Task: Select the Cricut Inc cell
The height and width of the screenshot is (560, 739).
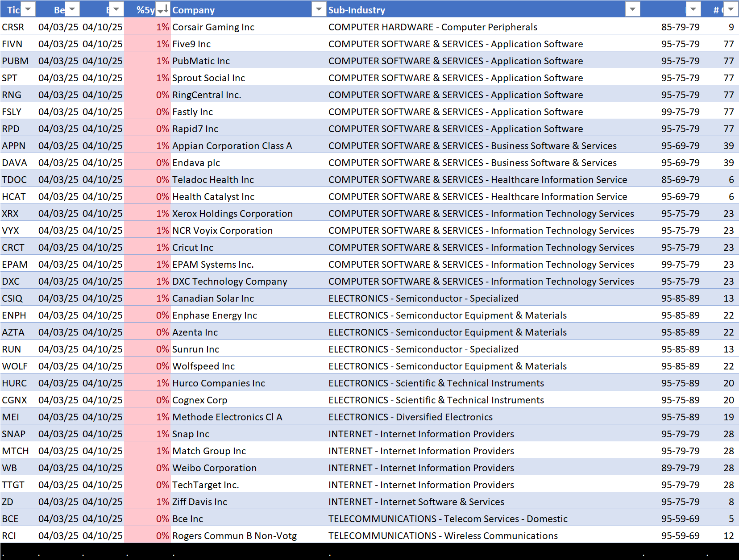Action: 249,248
